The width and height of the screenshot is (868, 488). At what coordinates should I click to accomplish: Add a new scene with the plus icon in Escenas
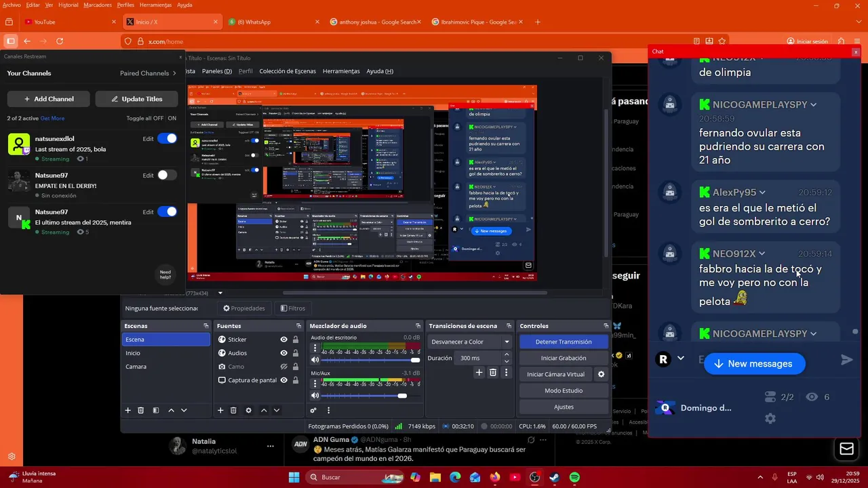coord(127,410)
